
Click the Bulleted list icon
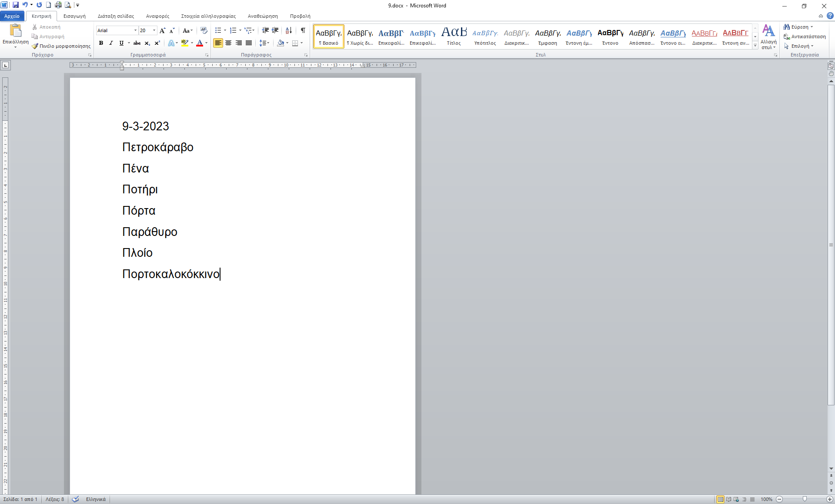218,30
